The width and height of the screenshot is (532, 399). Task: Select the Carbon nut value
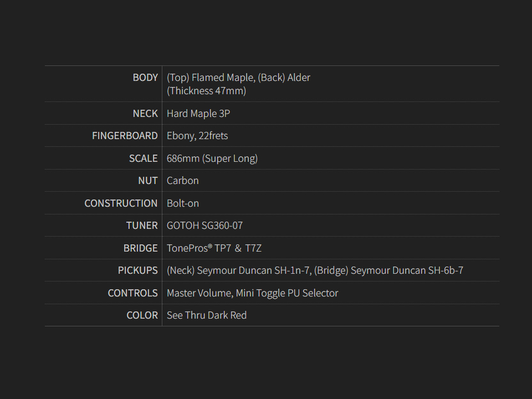point(183,181)
